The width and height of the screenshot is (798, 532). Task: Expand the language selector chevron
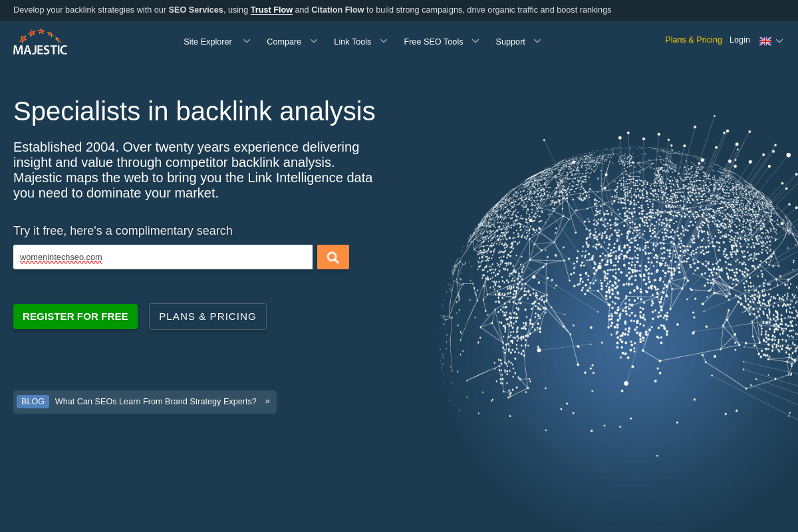[779, 41]
